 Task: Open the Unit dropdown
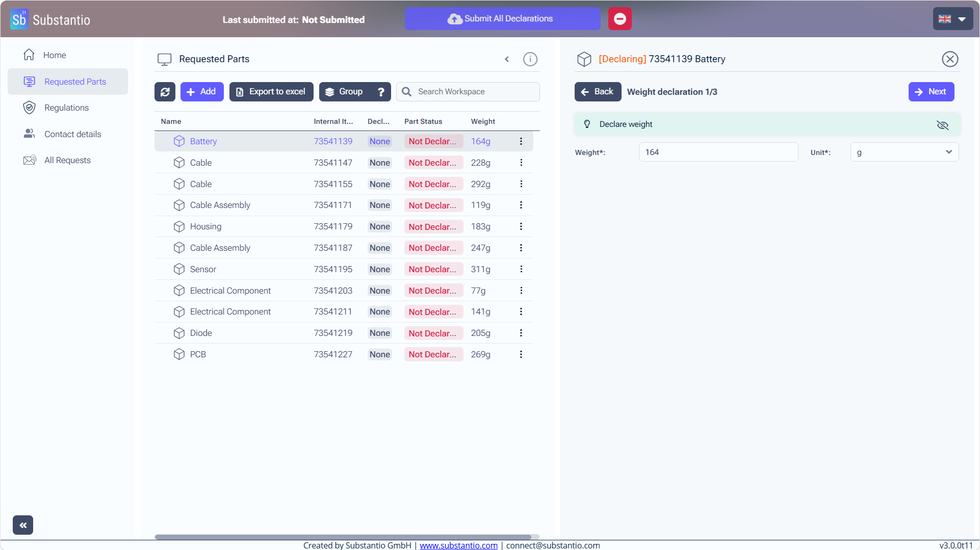coord(904,152)
